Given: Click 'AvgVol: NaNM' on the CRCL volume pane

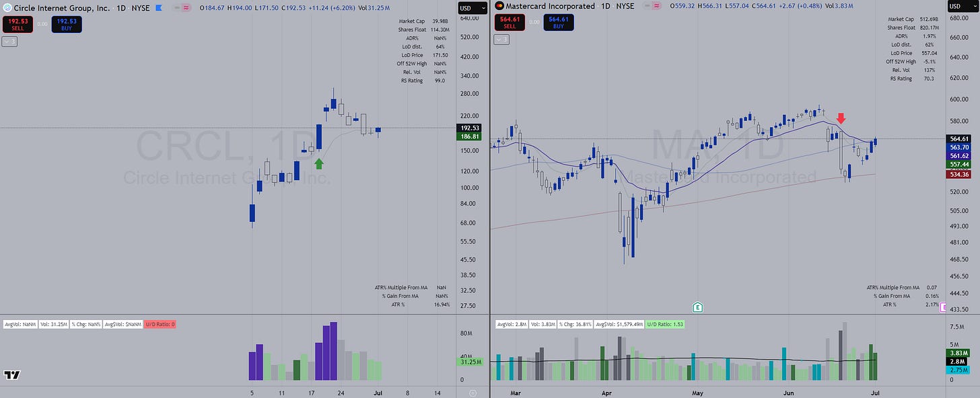Looking at the screenshot, I should (20, 325).
